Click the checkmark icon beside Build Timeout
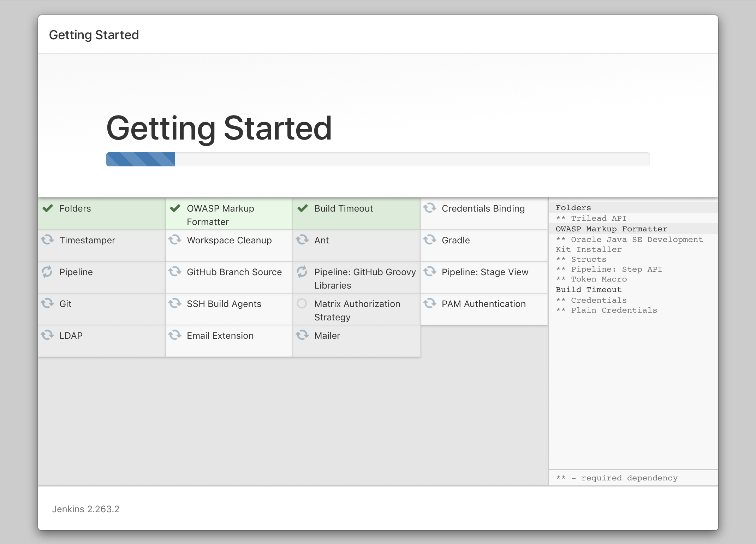 [303, 208]
